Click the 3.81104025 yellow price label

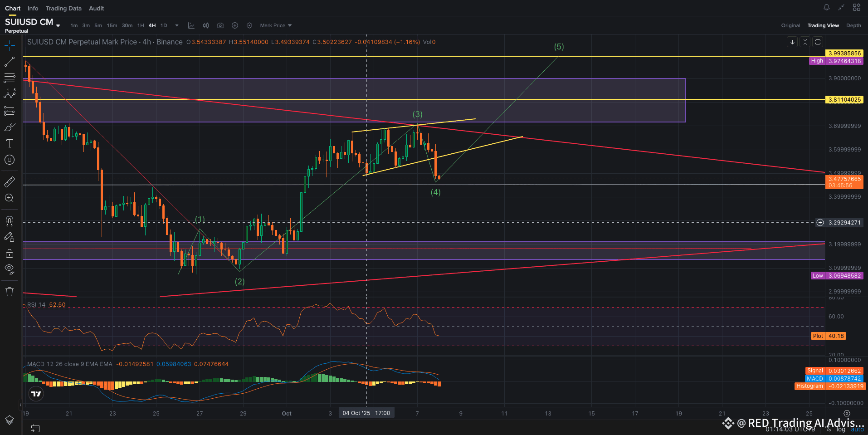coord(844,99)
